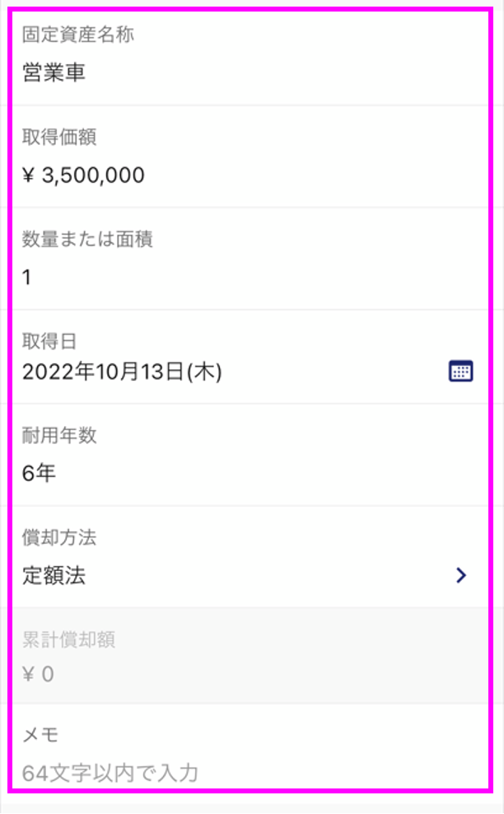Click the 取得日 label
Screen dimensions: 504x814
point(49,341)
